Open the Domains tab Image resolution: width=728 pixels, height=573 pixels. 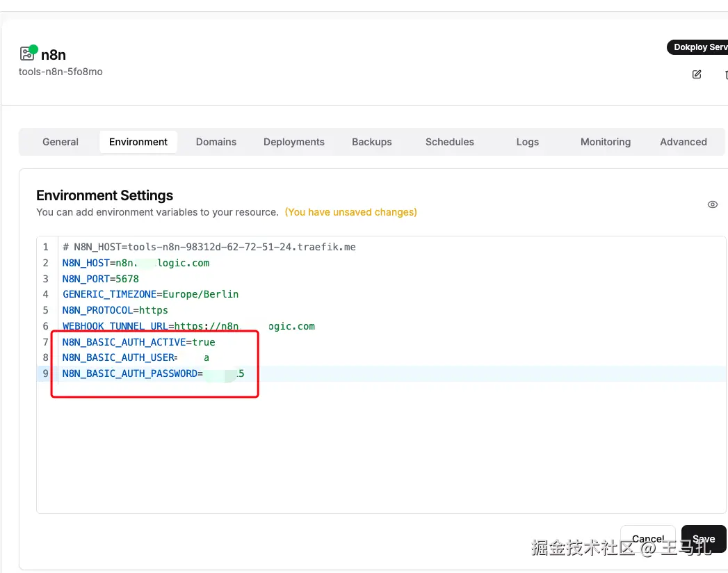pyautogui.click(x=216, y=142)
